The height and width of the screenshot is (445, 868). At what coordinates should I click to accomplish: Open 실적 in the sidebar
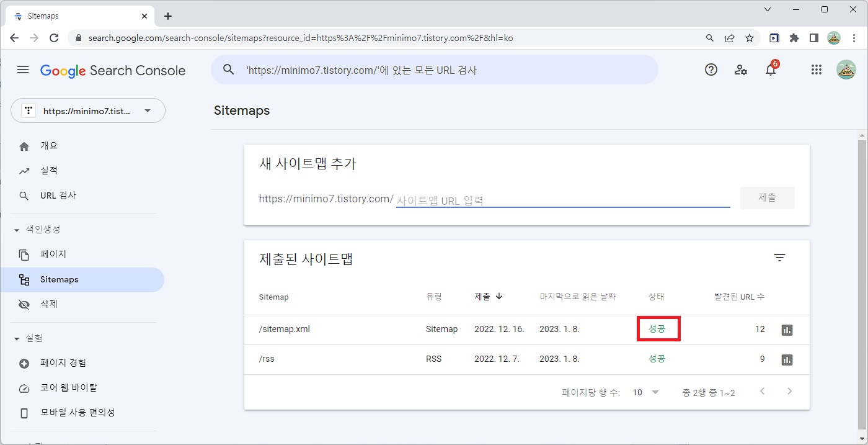coord(82,171)
